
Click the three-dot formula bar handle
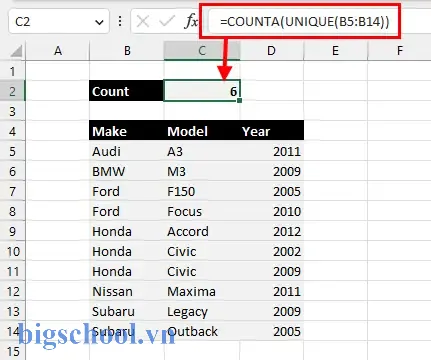click(x=120, y=22)
